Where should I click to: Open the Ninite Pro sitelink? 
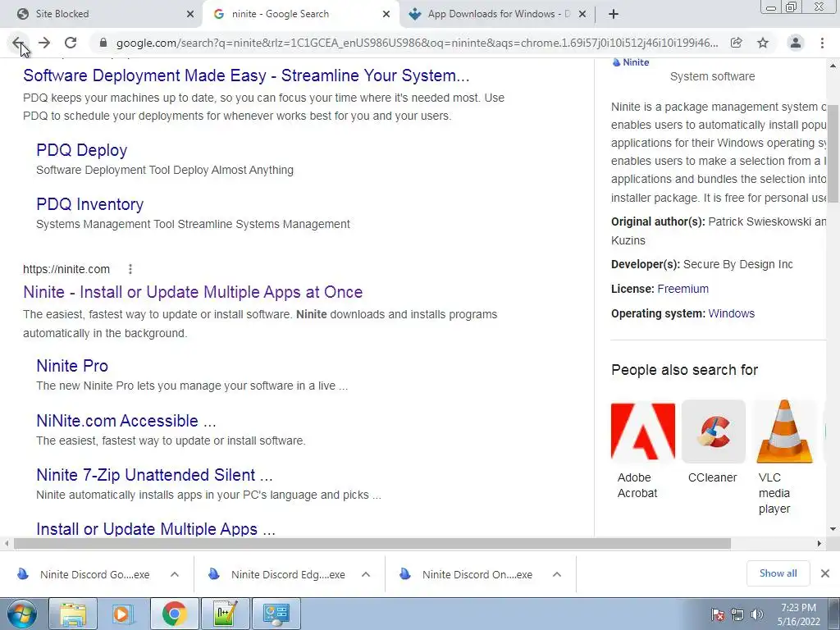point(72,366)
